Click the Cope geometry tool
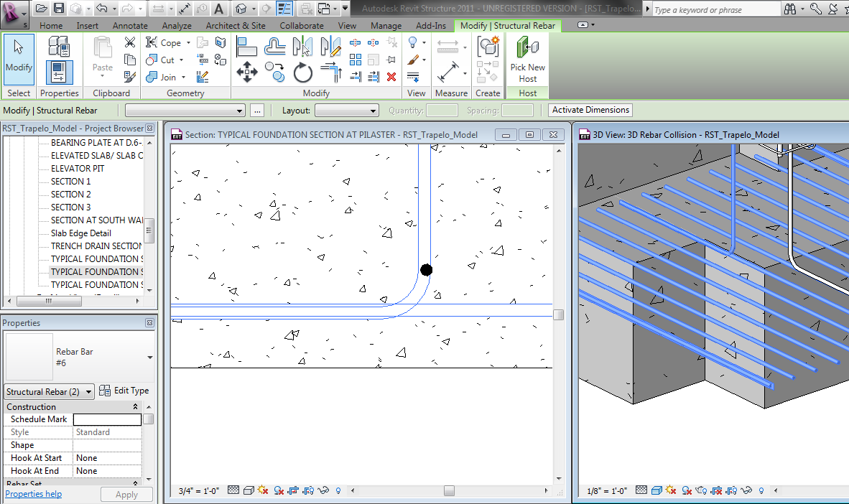Viewport: 849px width, 504px height. pyautogui.click(x=164, y=42)
